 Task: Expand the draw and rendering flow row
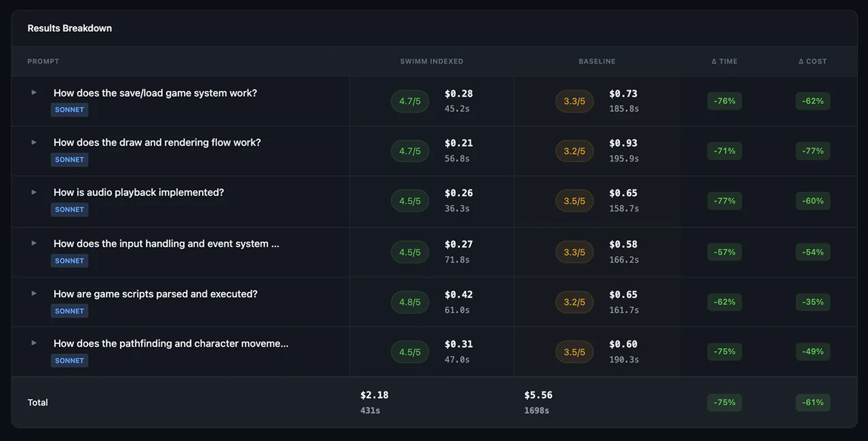coord(34,142)
